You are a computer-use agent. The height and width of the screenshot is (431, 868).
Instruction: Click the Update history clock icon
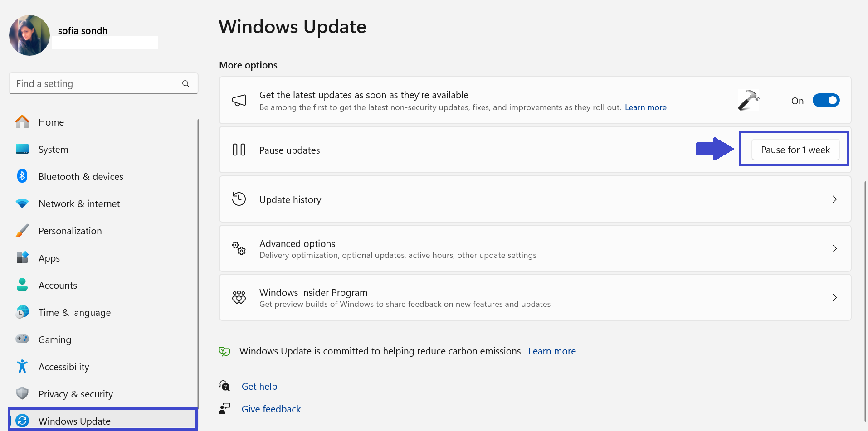pyautogui.click(x=239, y=199)
